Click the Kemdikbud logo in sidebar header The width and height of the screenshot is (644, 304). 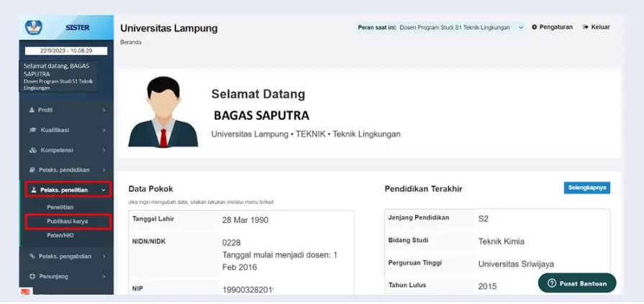(x=34, y=27)
